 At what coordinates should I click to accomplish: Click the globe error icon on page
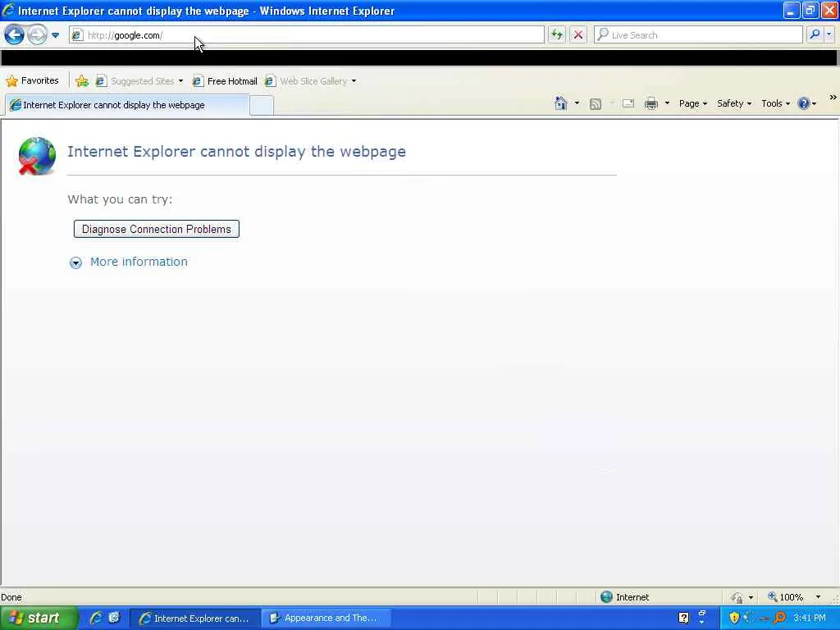pyautogui.click(x=36, y=156)
